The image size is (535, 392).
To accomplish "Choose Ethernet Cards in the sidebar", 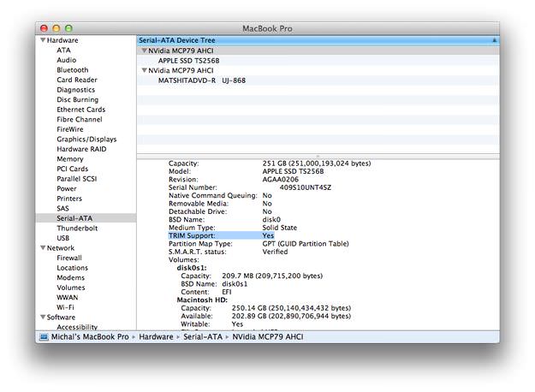I will 80,110.
